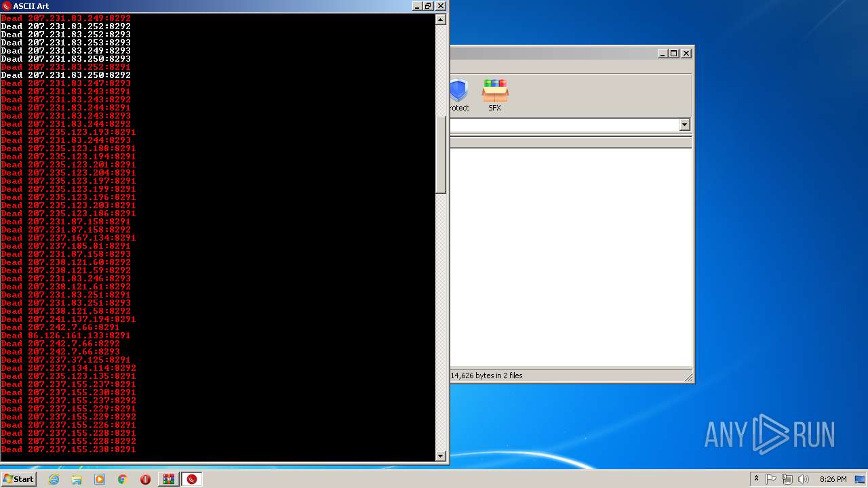Screen dimensions: 868x488
Task: Open Windows Explorer folder taskbar icon
Action: coord(77,479)
